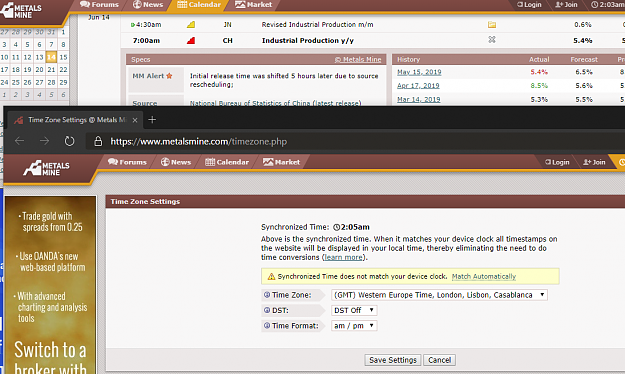Click Revised Industrial Production m/m event title
The height and width of the screenshot is (374, 625).
(x=317, y=25)
